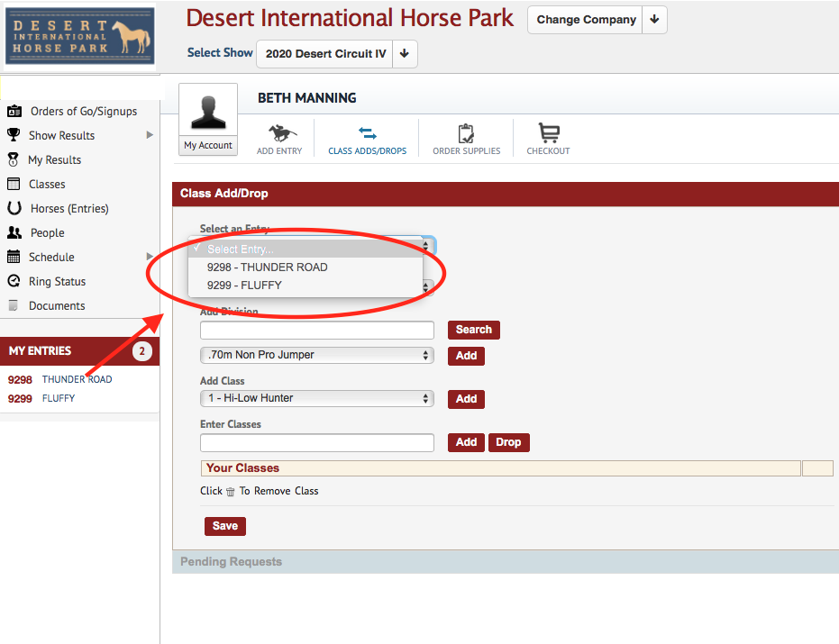Open entry 9299 in My Entries
The width and height of the screenshot is (839, 644).
coord(20,398)
